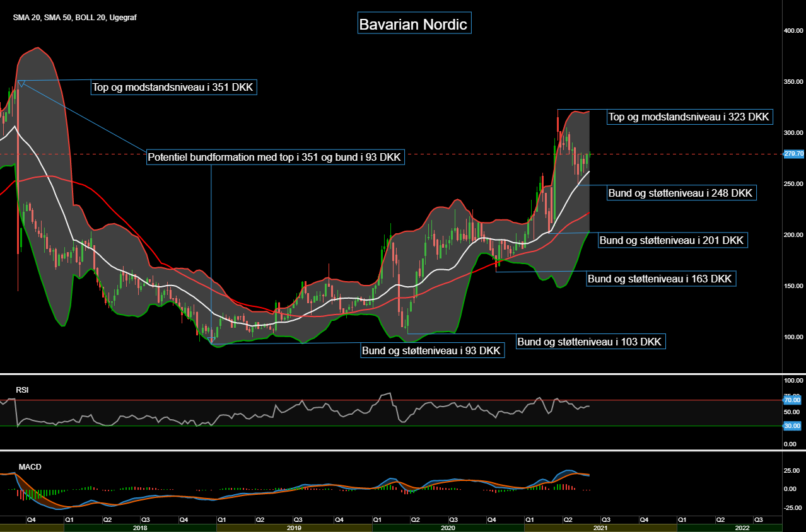The width and height of the screenshot is (806, 532).
Task: Click the 250.00 price axis label
Action: coord(793,183)
